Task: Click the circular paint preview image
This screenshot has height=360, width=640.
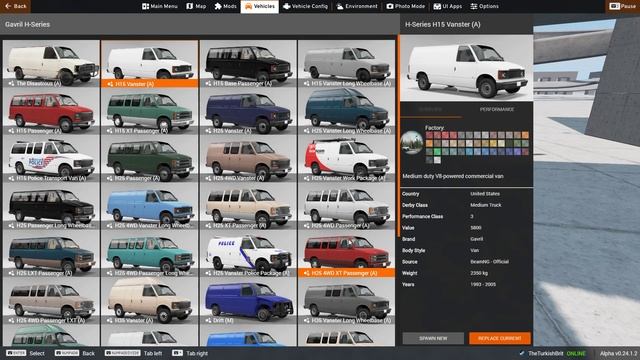Action: click(412, 142)
